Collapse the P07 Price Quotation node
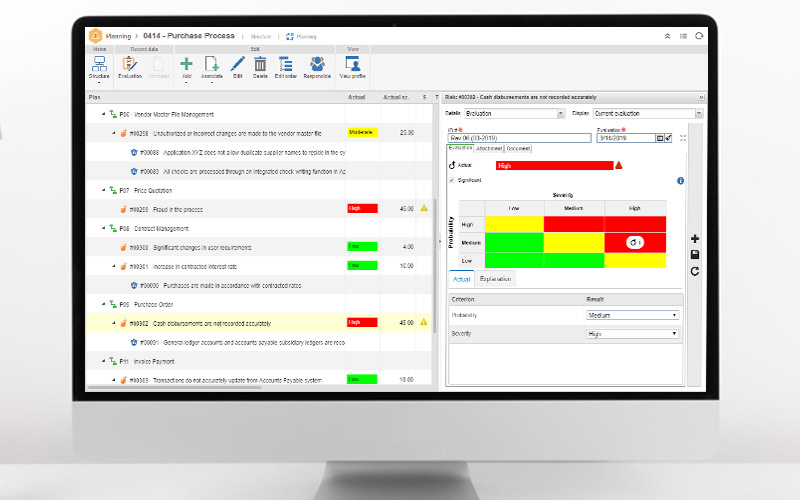800x500 pixels. point(104,189)
